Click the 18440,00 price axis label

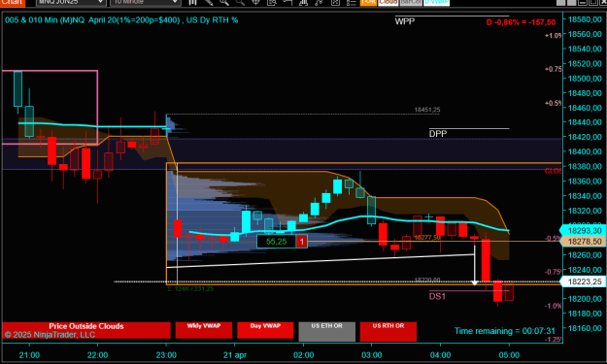click(585, 122)
